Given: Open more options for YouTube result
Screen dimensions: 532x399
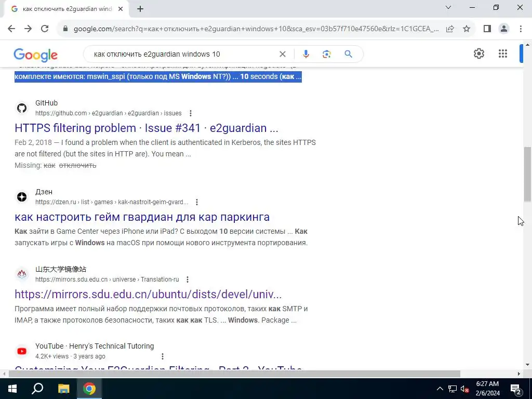Looking at the screenshot, I should (x=163, y=356).
